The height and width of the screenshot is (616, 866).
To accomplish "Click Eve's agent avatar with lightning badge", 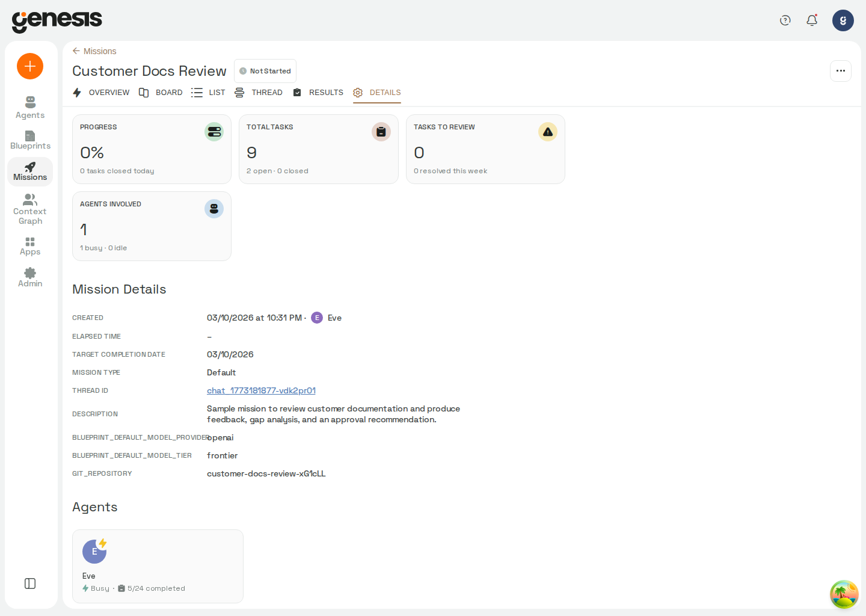I will click(x=94, y=551).
